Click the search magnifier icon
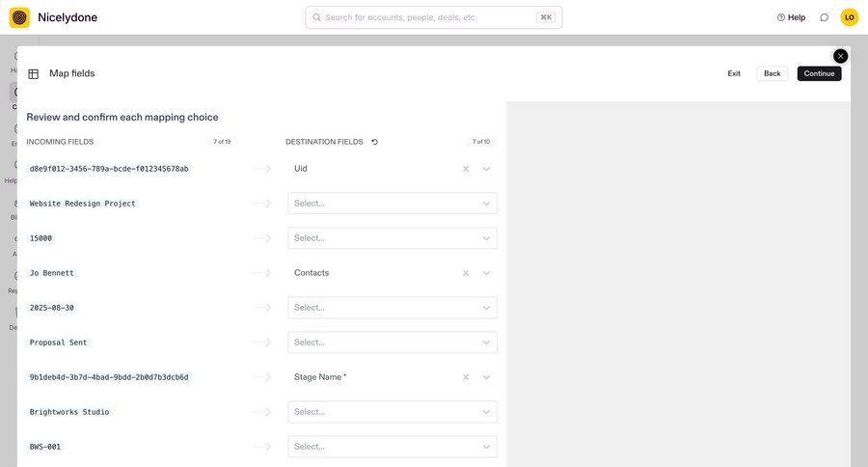Viewport: 868px width, 467px height. 316,17
